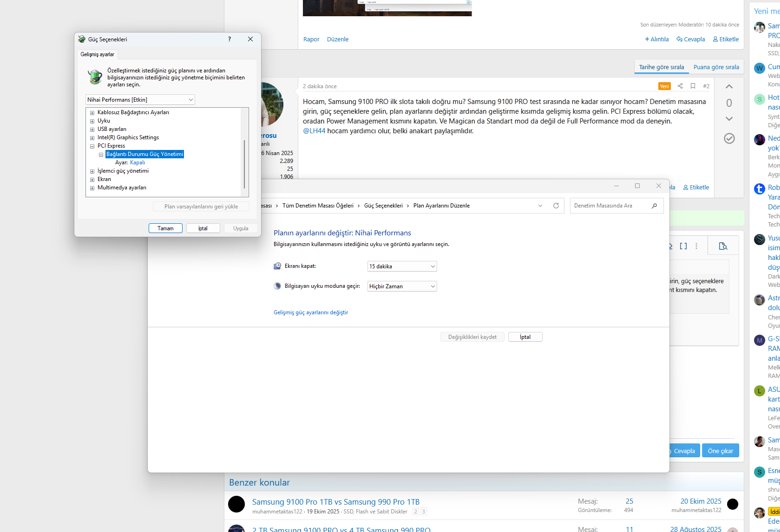780x532 pixels.
Task: Click the Cevapla link next to Alıntıla
Action: point(691,39)
